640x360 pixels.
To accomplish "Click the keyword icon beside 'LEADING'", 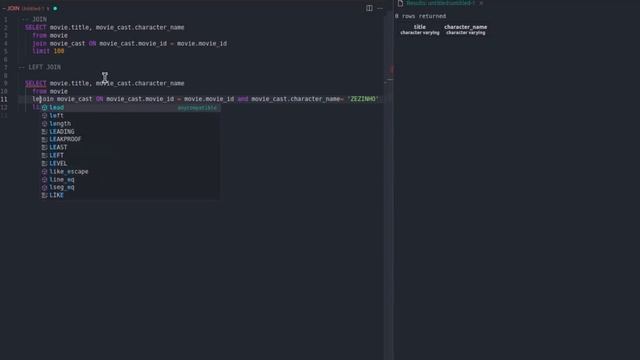I will [x=44, y=131].
